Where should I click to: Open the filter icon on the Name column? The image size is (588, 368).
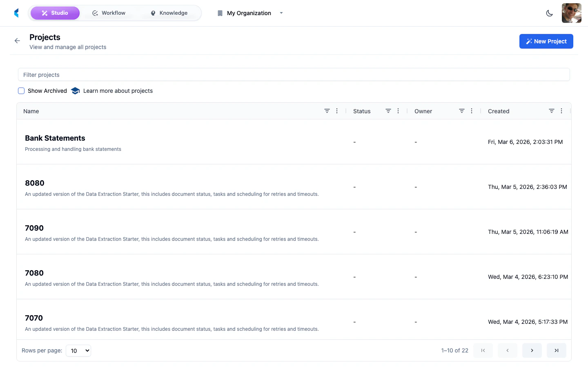pyautogui.click(x=327, y=111)
